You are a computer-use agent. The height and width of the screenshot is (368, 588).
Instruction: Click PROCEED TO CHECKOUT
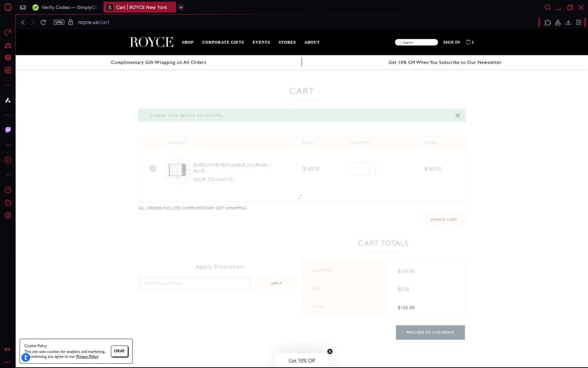pos(430,332)
